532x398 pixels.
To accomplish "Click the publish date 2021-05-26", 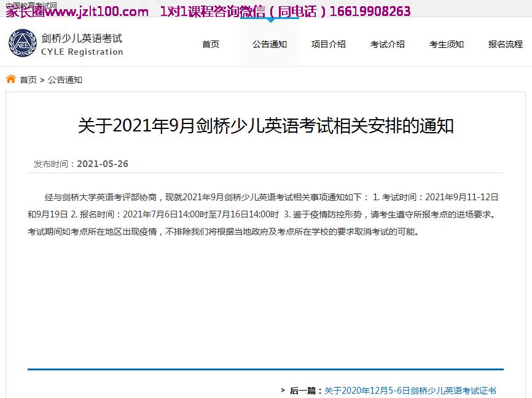I will click(x=103, y=164).
